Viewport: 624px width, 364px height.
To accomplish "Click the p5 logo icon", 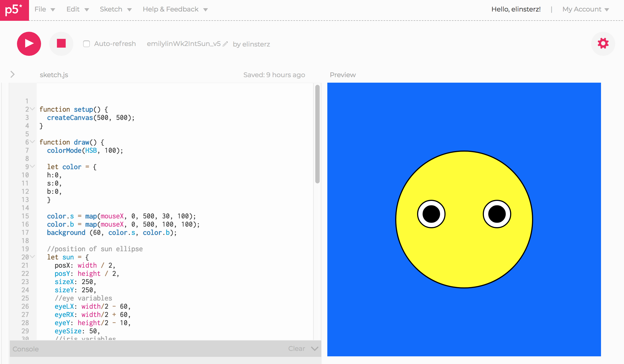I will pyautogui.click(x=14, y=10).
